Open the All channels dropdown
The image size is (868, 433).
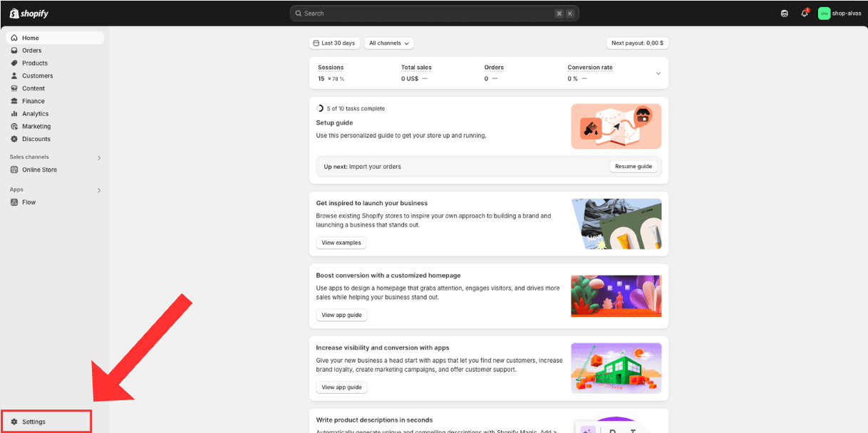point(388,43)
